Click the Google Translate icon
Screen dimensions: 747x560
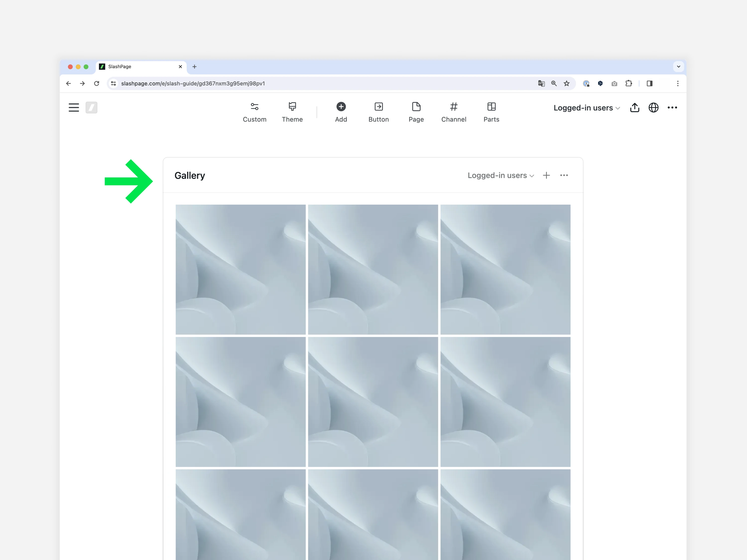tap(541, 83)
